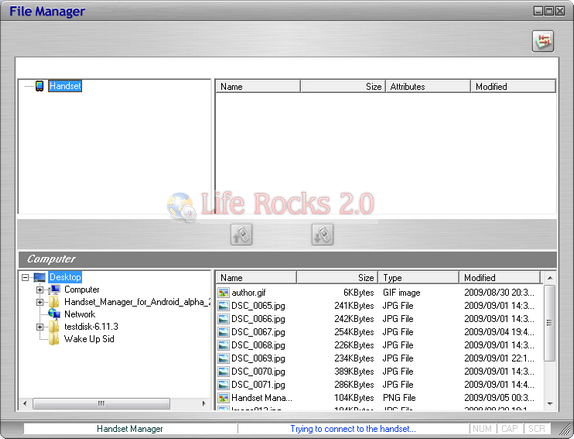
Task: Select the DSC_0067.jpg file name
Action: coord(258,332)
